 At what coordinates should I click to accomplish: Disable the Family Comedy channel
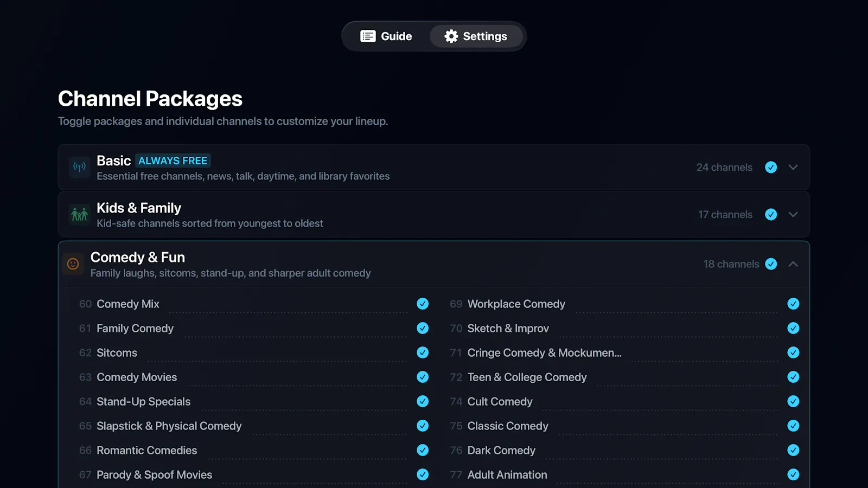pos(423,328)
